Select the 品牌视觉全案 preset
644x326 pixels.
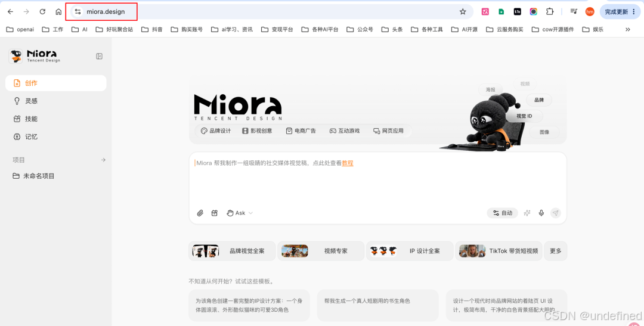232,251
